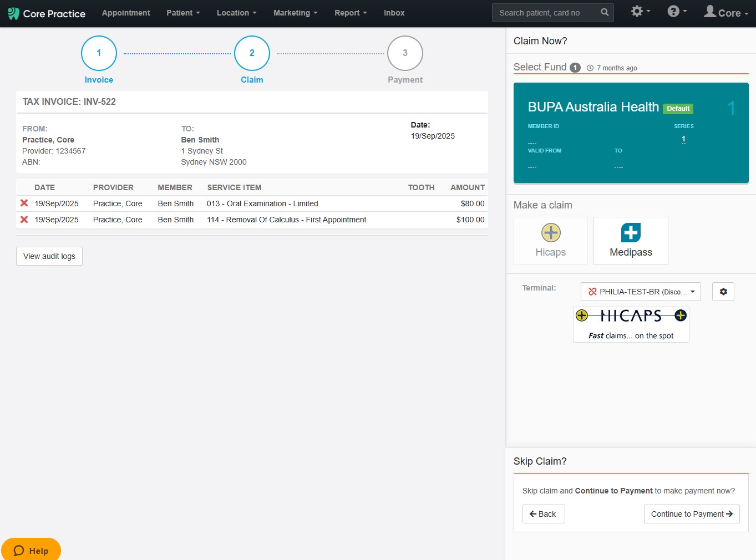Open the settings gear menu

click(641, 11)
